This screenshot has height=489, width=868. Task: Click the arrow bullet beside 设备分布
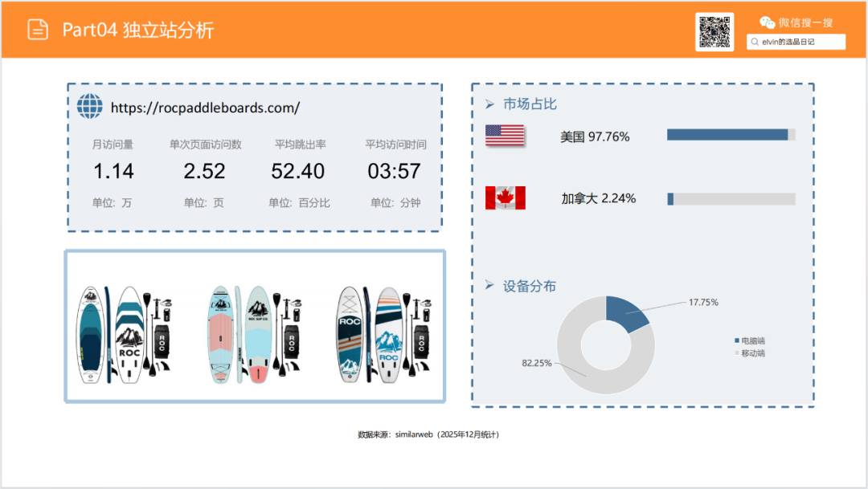tap(489, 286)
